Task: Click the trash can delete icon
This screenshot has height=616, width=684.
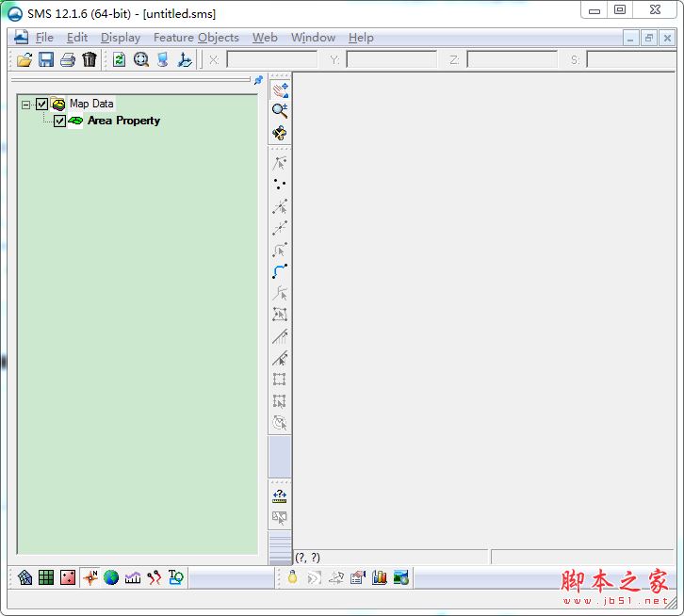Action: pyautogui.click(x=89, y=59)
